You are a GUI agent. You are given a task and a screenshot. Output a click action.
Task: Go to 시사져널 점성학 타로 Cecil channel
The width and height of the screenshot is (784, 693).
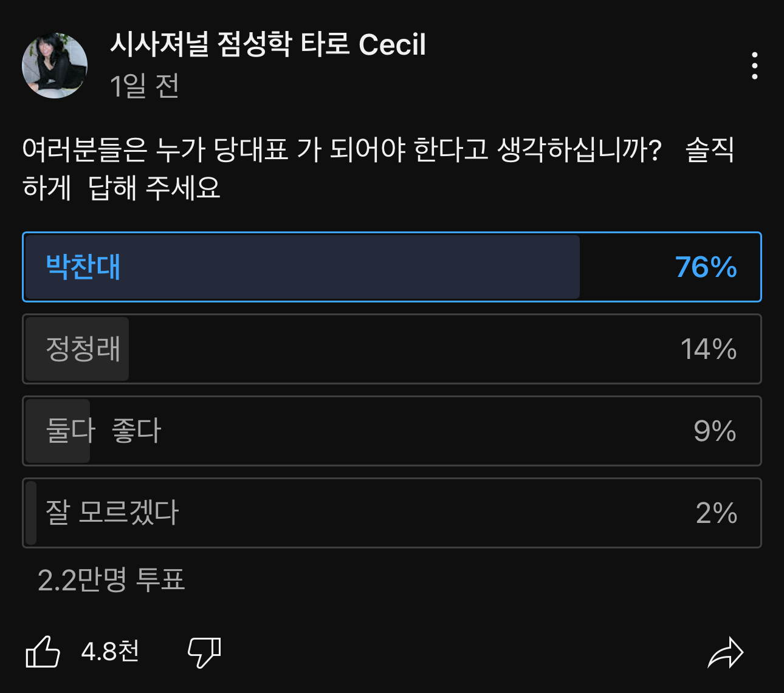coord(267,44)
